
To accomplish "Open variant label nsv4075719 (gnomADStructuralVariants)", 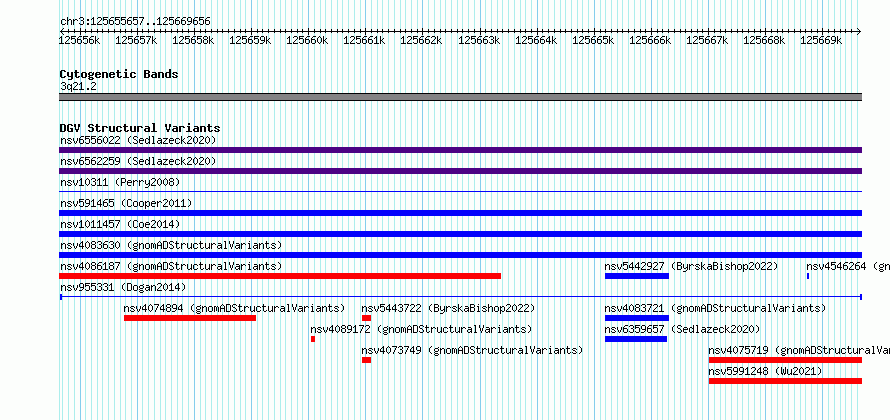I will coord(799,350).
